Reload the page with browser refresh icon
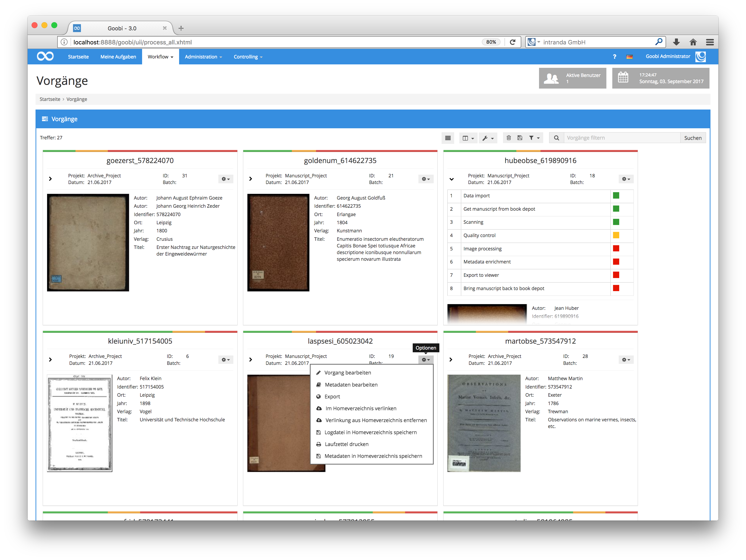Viewport: 746px width, 560px height. point(513,42)
